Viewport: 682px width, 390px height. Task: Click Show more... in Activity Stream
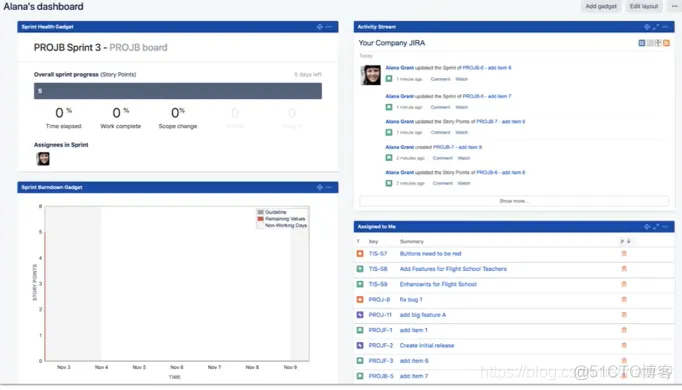[x=514, y=201]
